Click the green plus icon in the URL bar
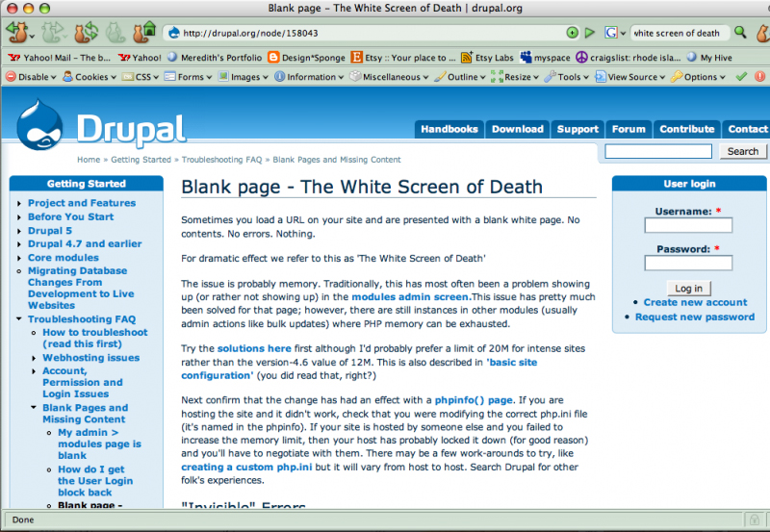The image size is (770, 532). 572,33
